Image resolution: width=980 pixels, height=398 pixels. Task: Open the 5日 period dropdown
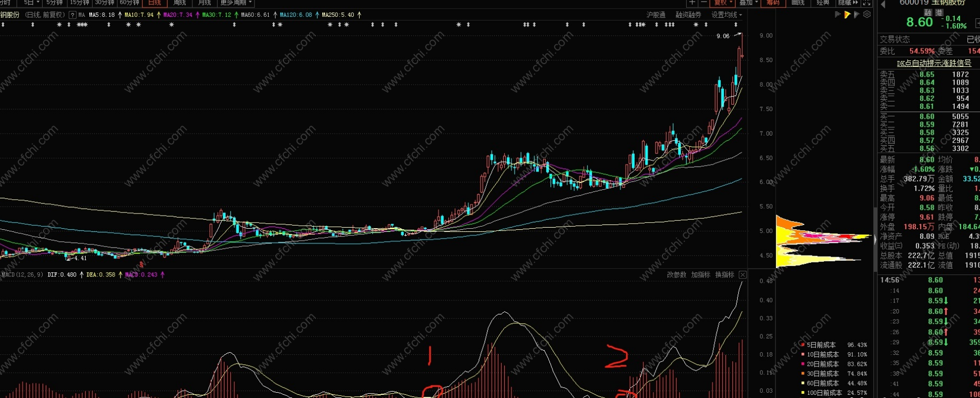(32, 3)
